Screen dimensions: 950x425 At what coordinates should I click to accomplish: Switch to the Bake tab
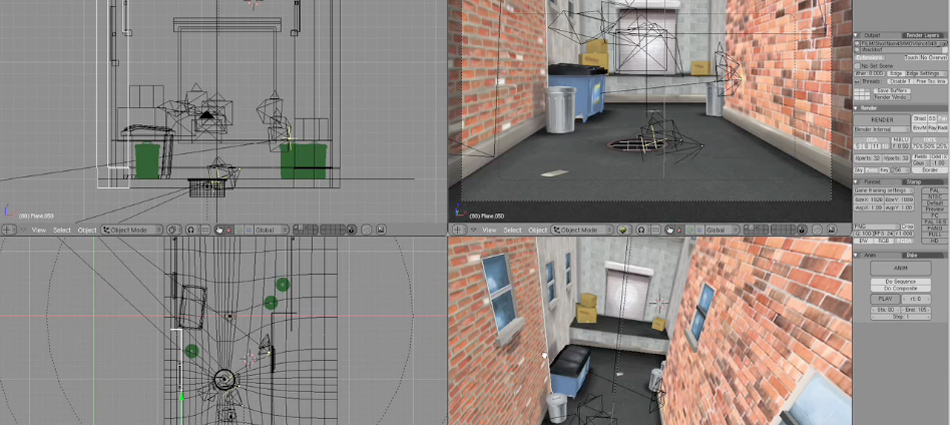923,255
